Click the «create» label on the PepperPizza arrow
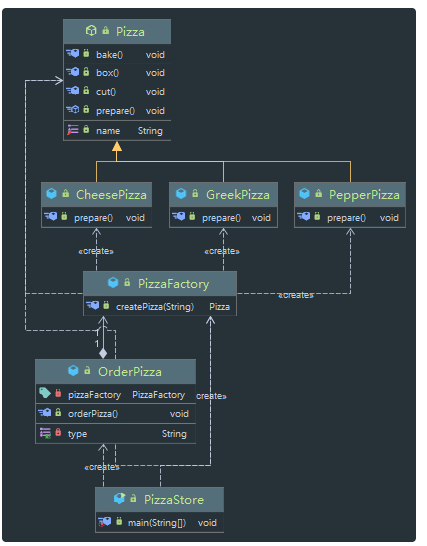 [x=296, y=295]
